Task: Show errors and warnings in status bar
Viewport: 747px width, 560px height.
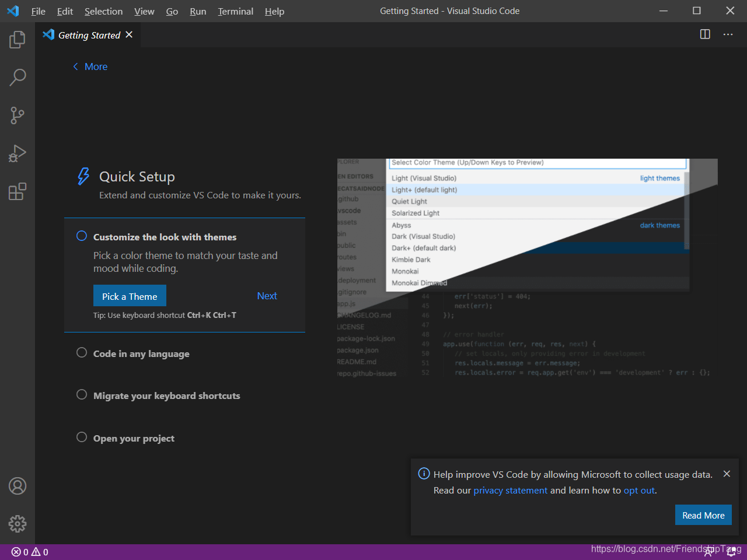Action: click(x=30, y=552)
